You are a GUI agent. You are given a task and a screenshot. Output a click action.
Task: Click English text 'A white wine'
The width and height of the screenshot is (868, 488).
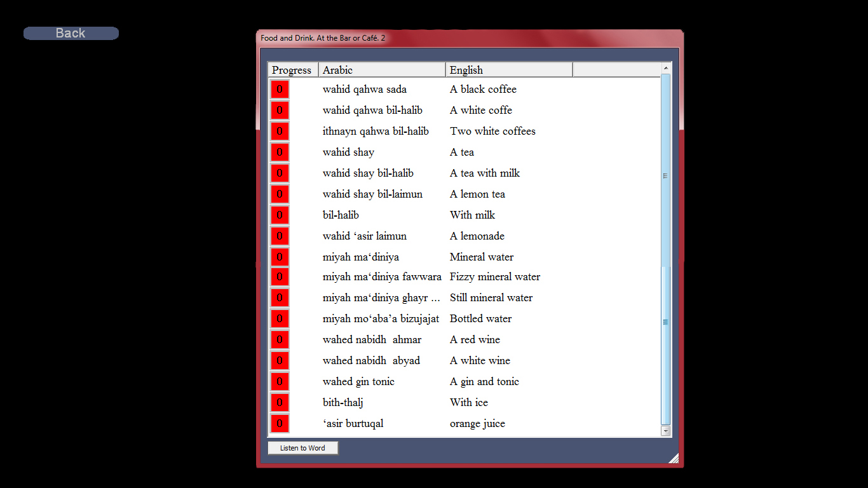pyautogui.click(x=480, y=361)
